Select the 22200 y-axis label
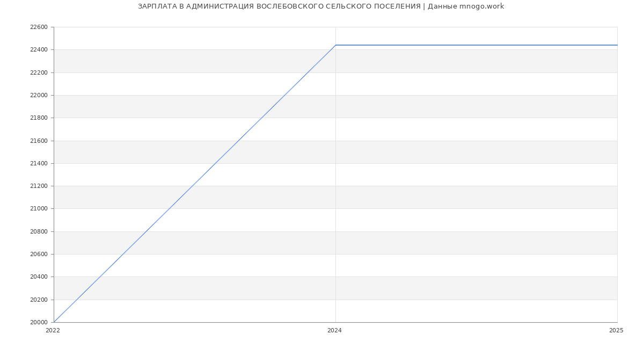The width and height of the screenshot is (644, 349). (39, 72)
